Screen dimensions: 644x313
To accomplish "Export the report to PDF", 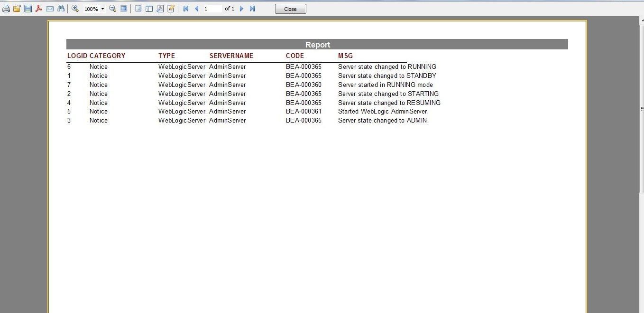I will pyautogui.click(x=39, y=9).
